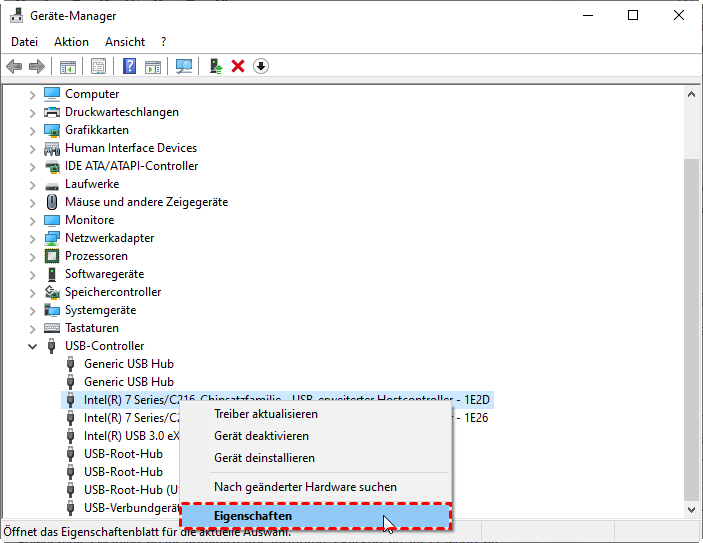Click the Laufwerke drive icon
The height and width of the screenshot is (543, 703).
[x=52, y=185]
